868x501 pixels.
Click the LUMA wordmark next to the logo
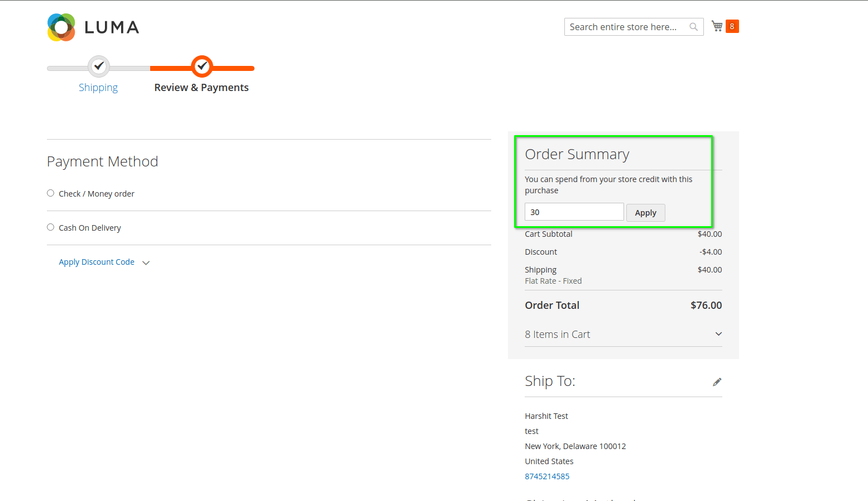(x=111, y=27)
